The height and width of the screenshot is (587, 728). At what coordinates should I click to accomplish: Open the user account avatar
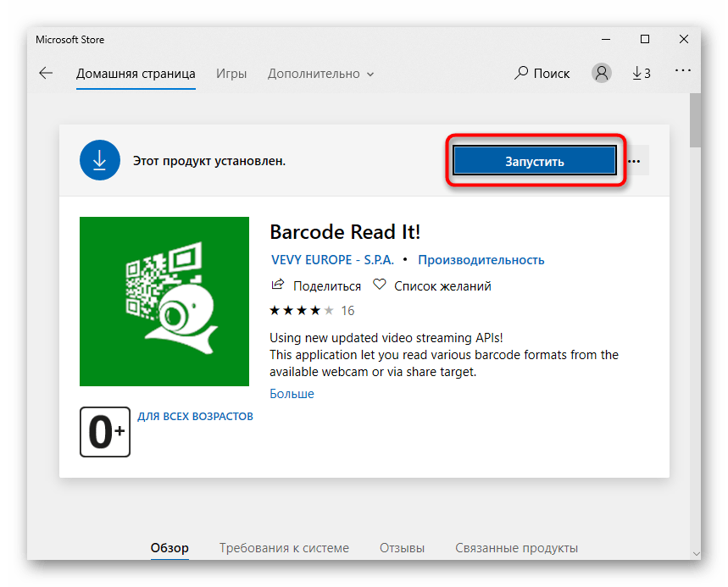coord(601,74)
